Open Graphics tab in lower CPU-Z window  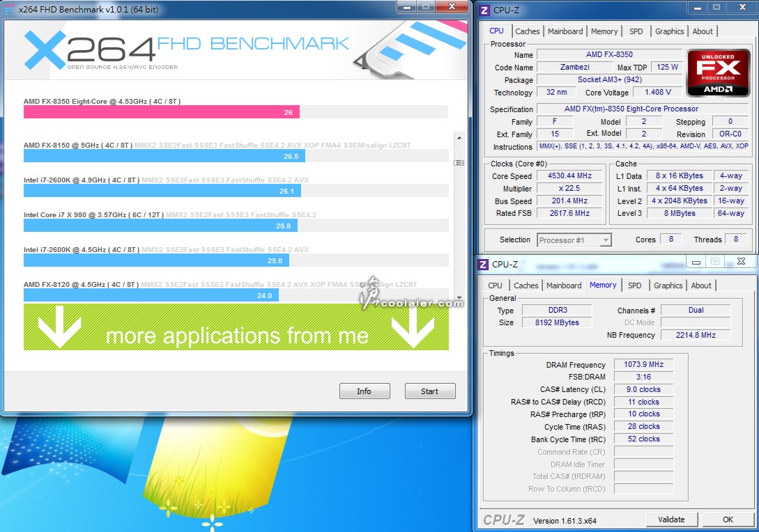click(668, 285)
